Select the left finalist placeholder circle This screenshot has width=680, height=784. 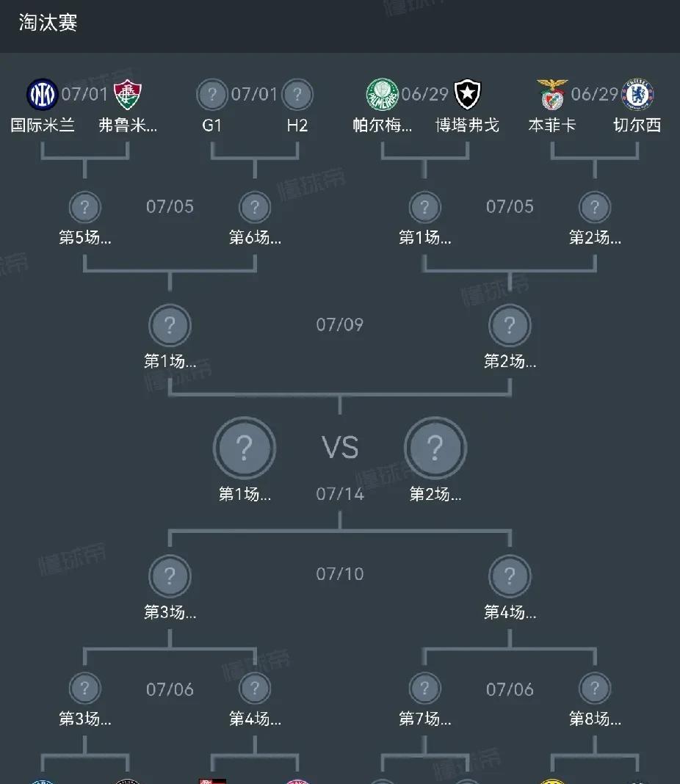coord(245,448)
